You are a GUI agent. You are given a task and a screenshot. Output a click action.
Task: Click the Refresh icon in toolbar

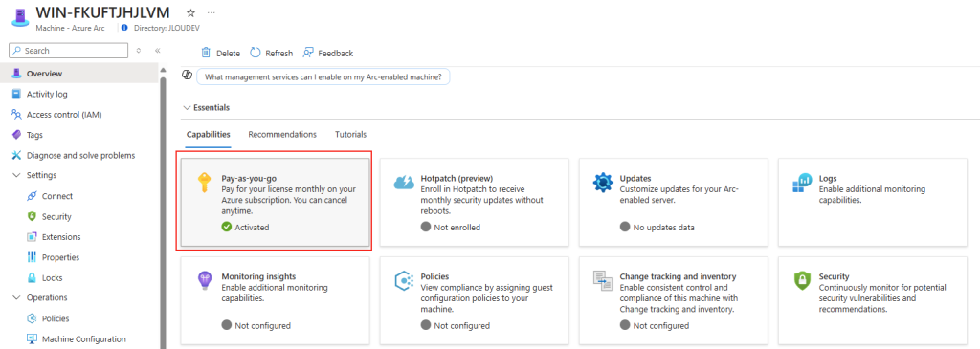(255, 54)
